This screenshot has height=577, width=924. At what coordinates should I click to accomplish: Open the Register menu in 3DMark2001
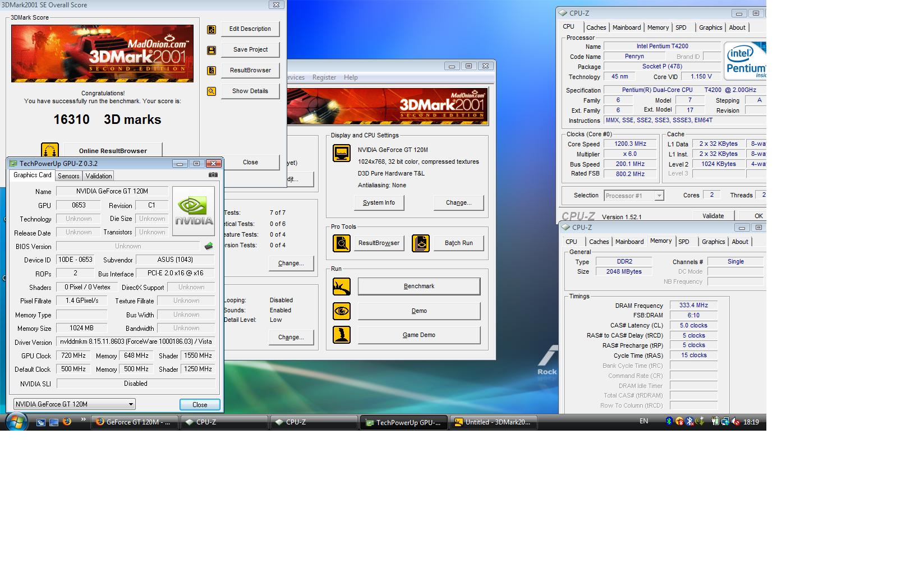point(324,77)
